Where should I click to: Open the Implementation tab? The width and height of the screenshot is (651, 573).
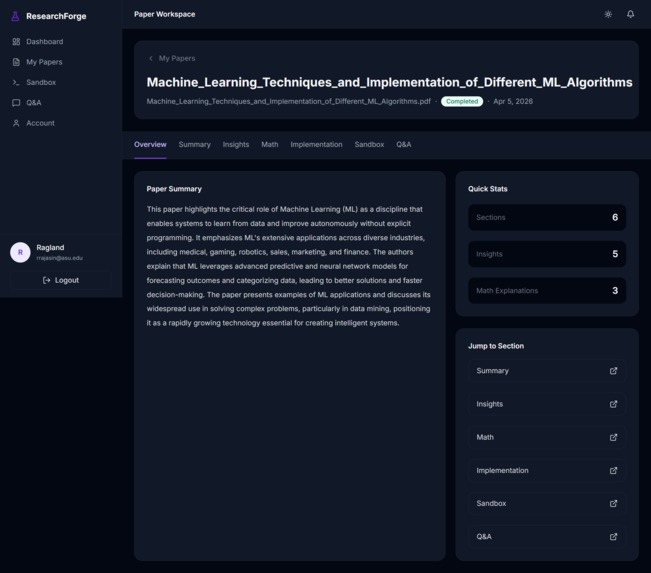click(316, 144)
